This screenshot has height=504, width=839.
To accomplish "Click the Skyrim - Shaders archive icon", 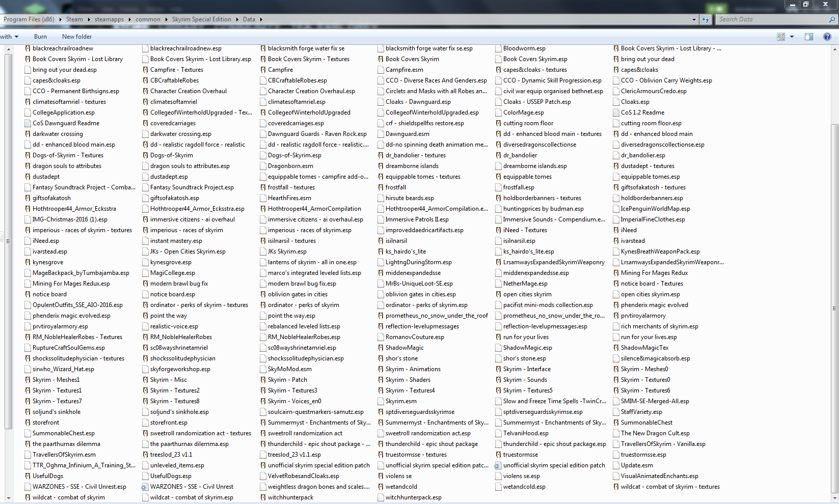I will 381,380.
